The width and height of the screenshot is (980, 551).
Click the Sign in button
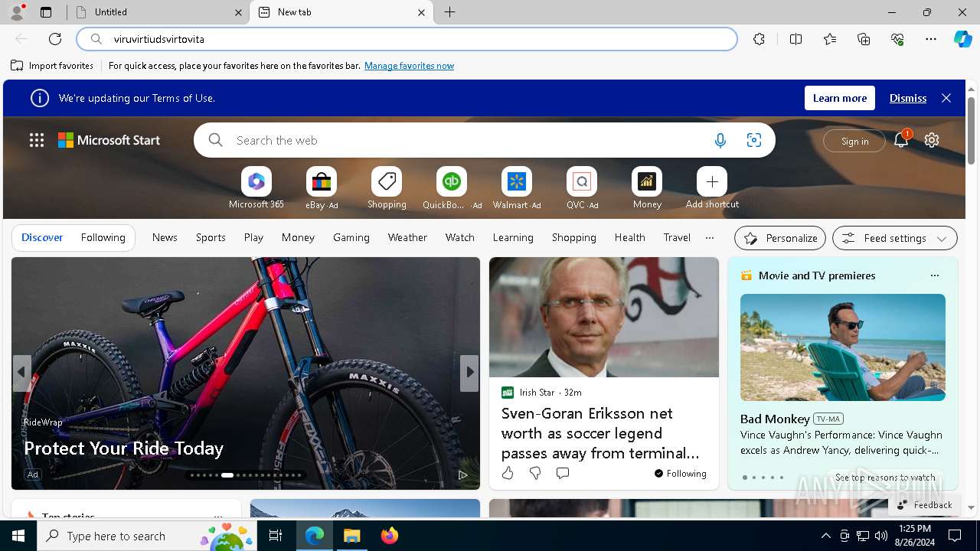click(854, 141)
